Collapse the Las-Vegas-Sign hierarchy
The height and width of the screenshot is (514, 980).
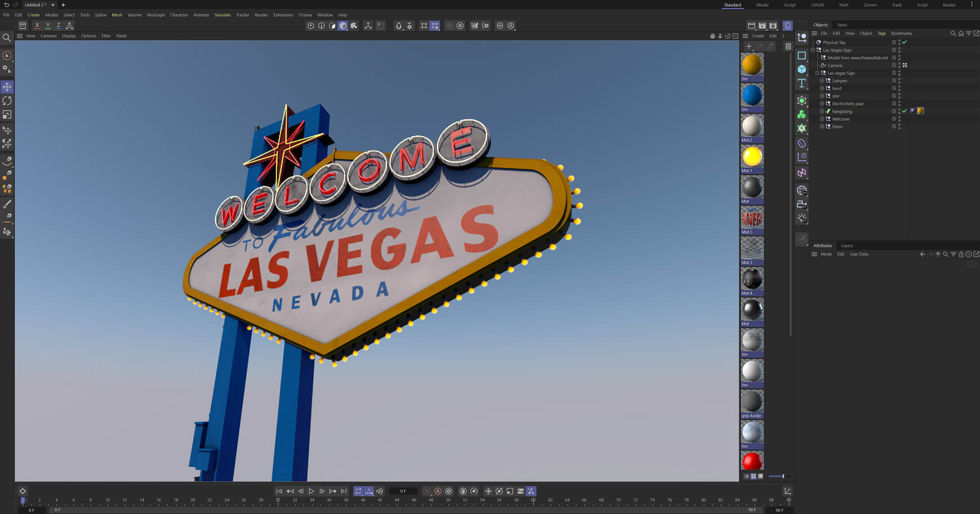point(813,50)
